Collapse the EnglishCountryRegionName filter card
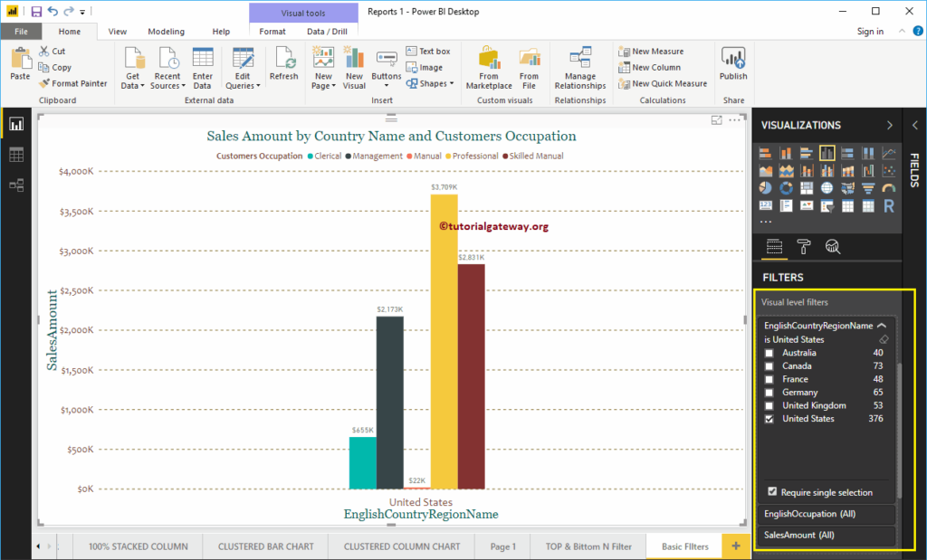Viewport: 927px width, 560px height. [882, 326]
